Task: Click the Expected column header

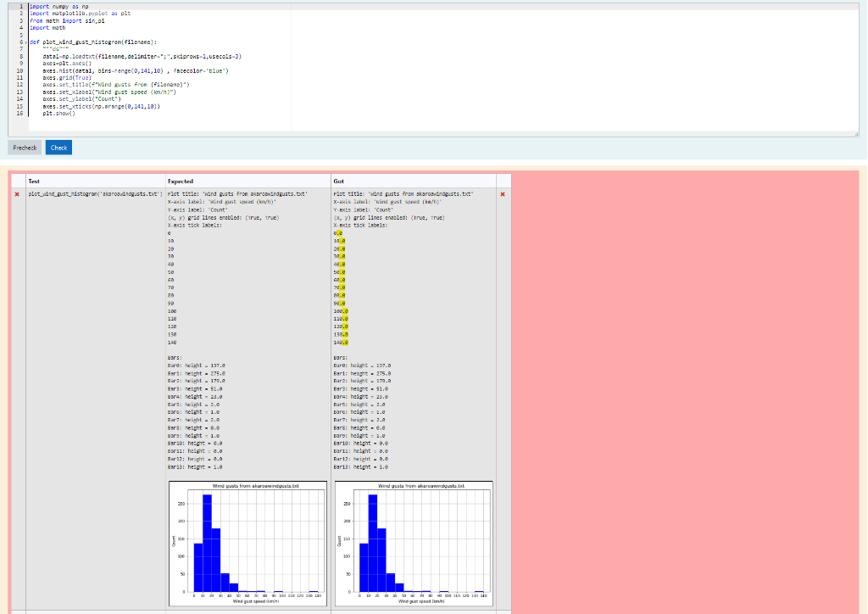Action: (x=181, y=181)
